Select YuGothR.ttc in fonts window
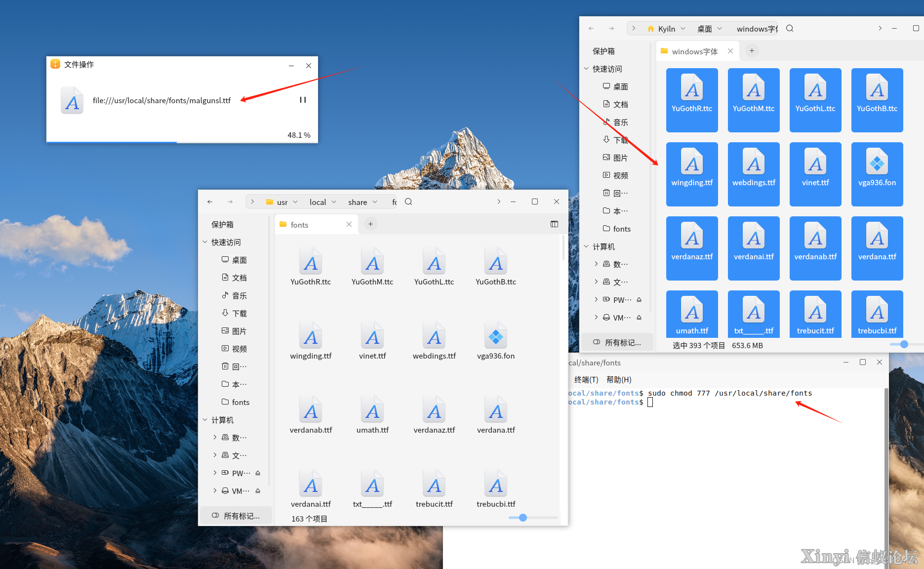The width and height of the screenshot is (924, 569). [x=311, y=267]
